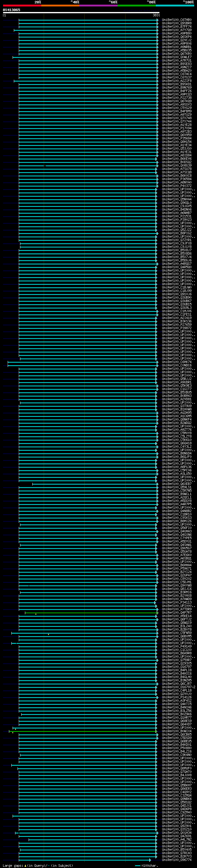Select hit UniRef100_Q01H34
Viewport: 197px width, 868px height.
click(177, 833)
